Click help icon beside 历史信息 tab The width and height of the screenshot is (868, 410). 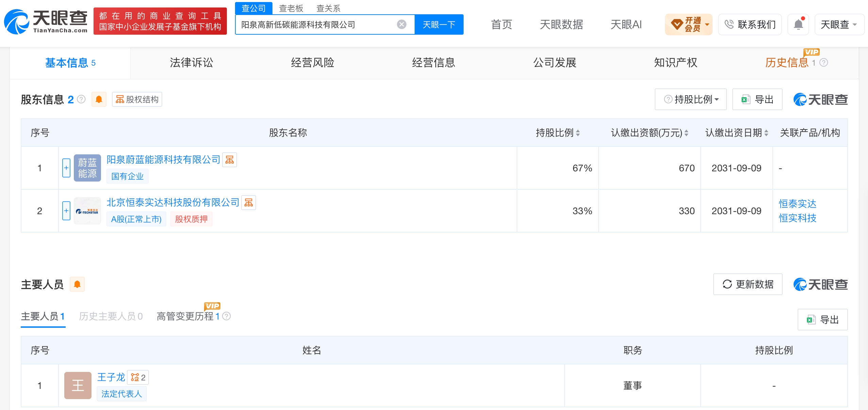point(824,63)
